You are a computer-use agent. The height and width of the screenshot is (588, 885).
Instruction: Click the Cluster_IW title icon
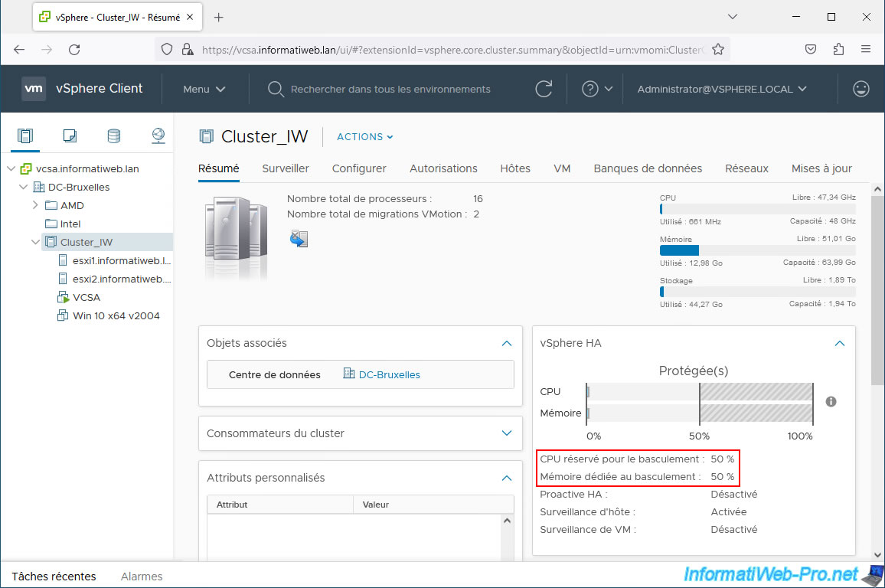[207, 136]
